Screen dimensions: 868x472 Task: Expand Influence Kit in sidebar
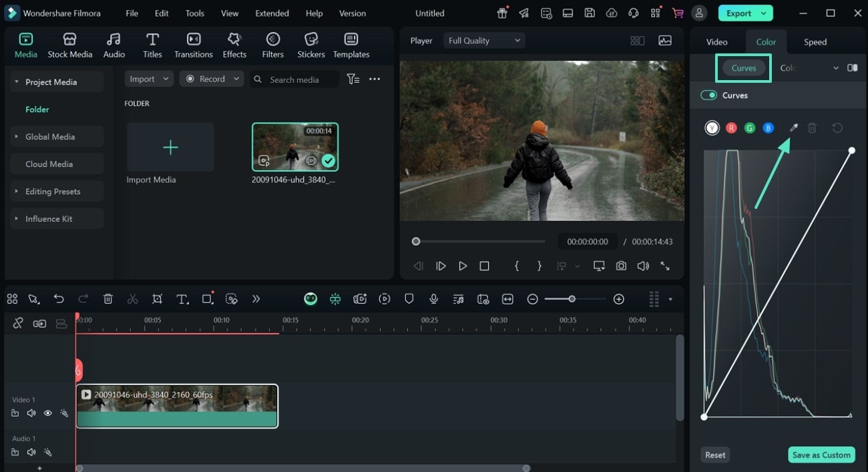point(17,219)
